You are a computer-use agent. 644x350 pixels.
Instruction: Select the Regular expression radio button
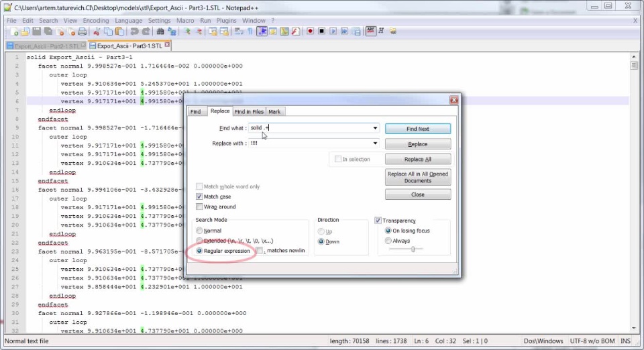pyautogui.click(x=199, y=251)
